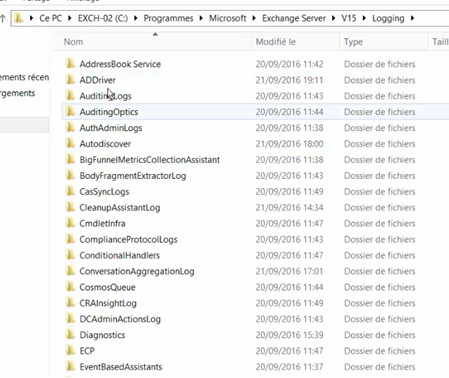Select the ConversationAggregationLog folder name
Image resolution: width=449 pixels, height=378 pixels.
pos(137,271)
